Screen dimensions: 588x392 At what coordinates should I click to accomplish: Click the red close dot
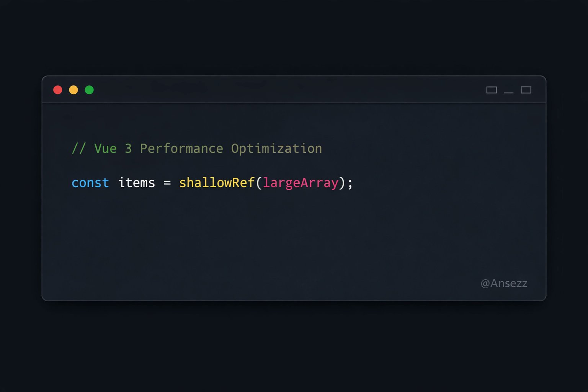[58, 90]
